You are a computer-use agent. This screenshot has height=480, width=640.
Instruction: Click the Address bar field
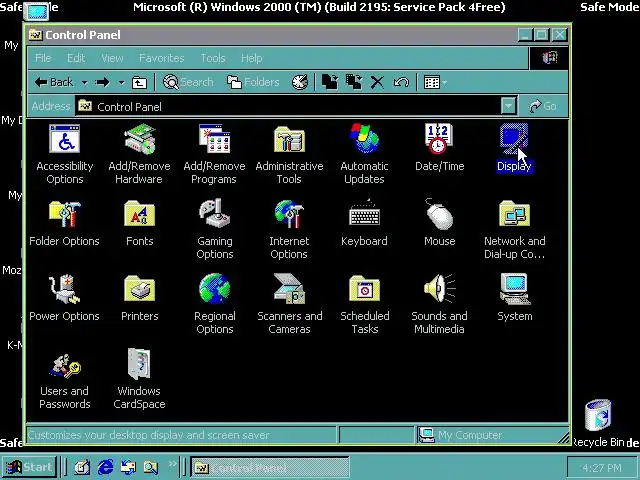[288, 107]
